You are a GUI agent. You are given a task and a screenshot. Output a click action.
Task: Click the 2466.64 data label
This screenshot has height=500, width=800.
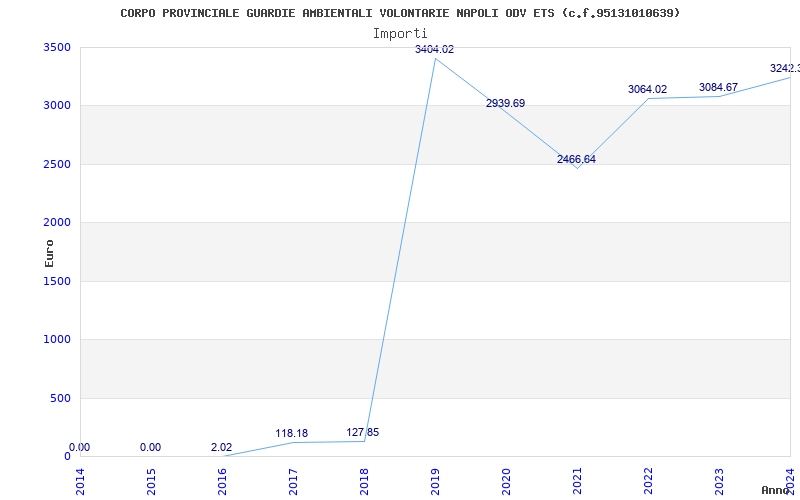coord(576,159)
